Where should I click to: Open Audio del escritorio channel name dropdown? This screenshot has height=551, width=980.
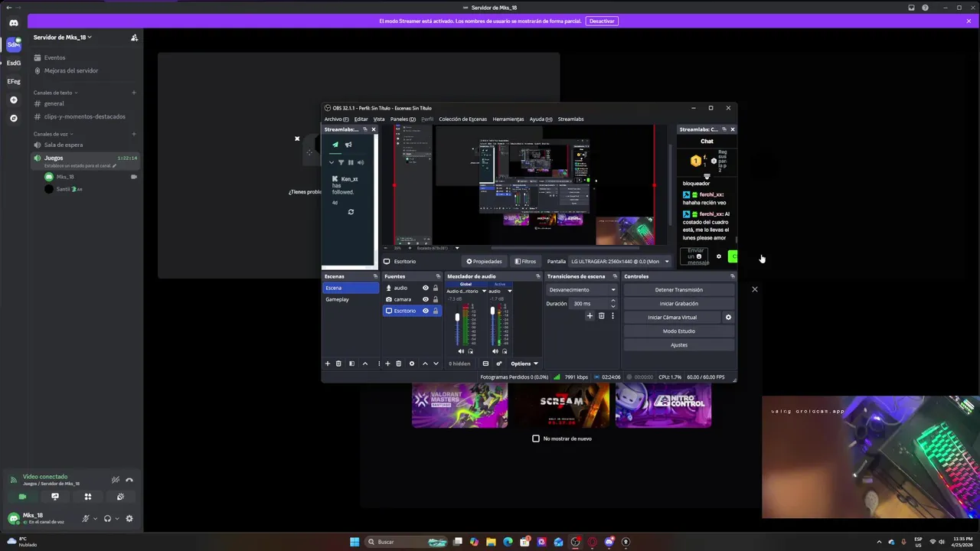[484, 291]
